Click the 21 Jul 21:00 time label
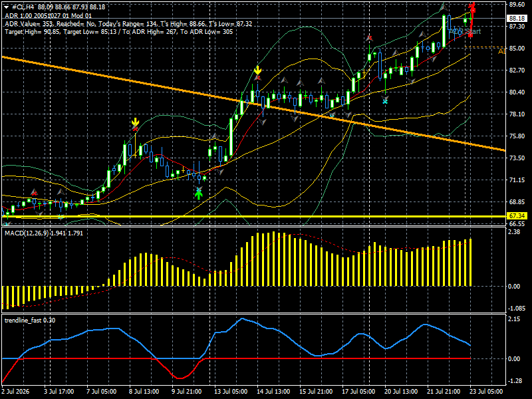This screenshot has height=399, width=532. tap(444, 391)
